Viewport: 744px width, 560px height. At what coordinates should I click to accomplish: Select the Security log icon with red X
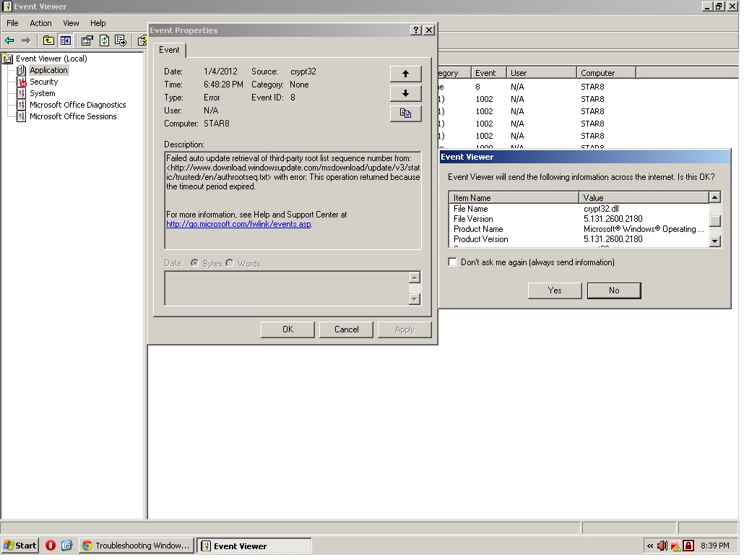tap(22, 82)
